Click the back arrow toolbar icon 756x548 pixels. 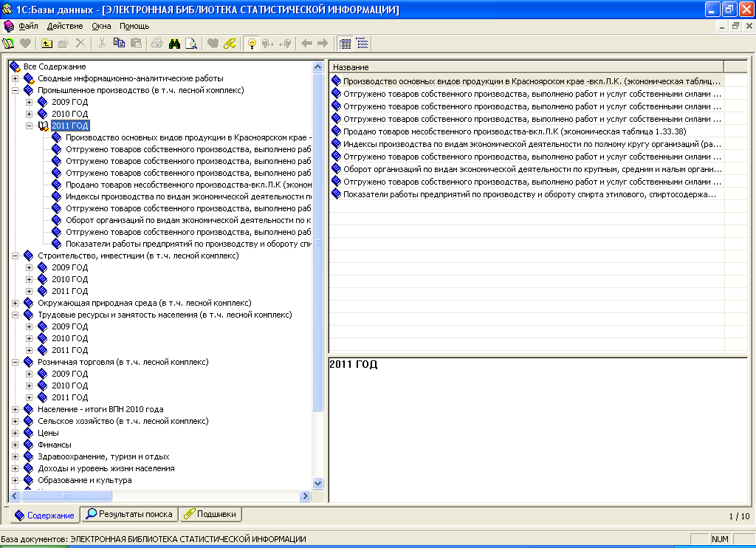[x=306, y=44]
